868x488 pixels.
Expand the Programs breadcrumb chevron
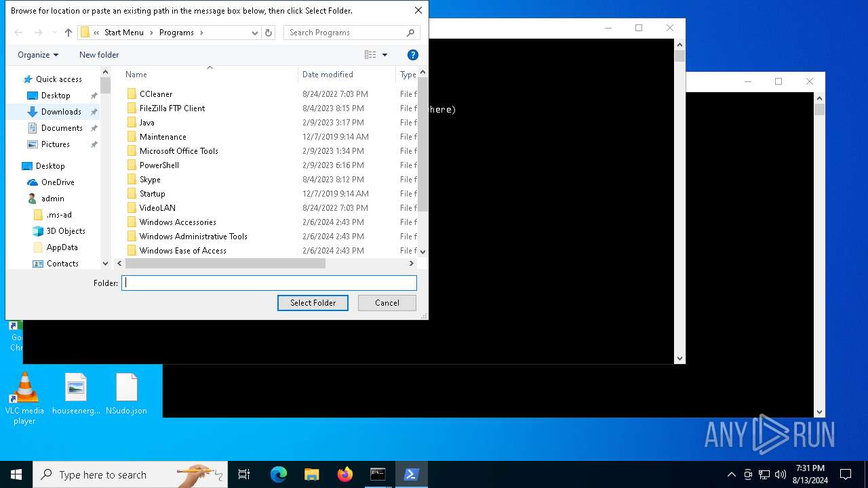[201, 33]
